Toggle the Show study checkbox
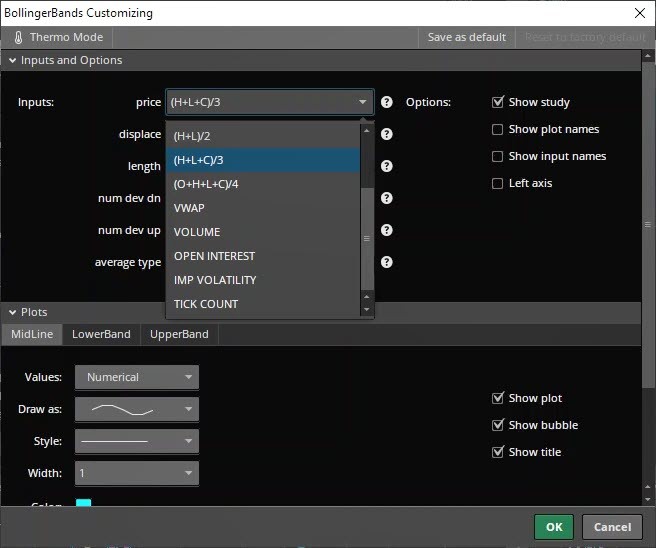The width and height of the screenshot is (656, 548). point(497,102)
